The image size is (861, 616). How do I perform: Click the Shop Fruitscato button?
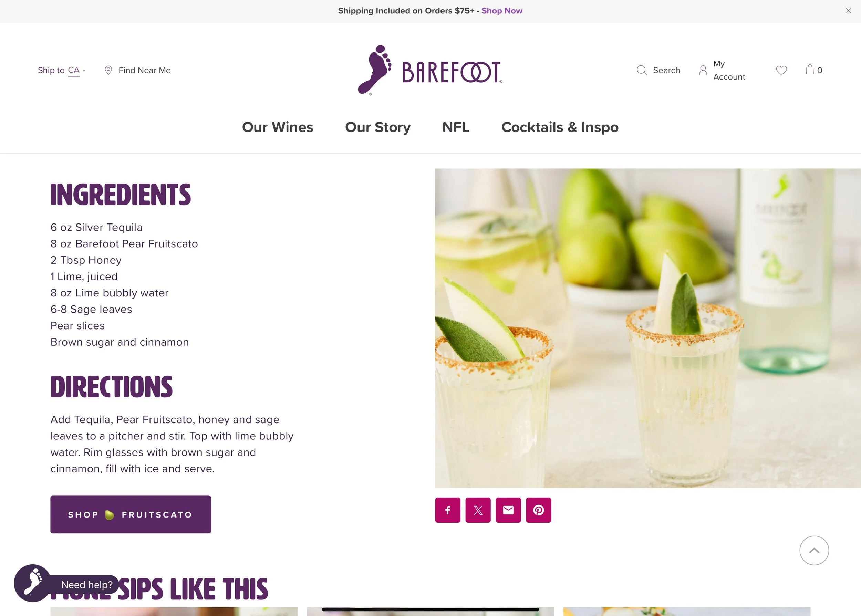click(131, 514)
